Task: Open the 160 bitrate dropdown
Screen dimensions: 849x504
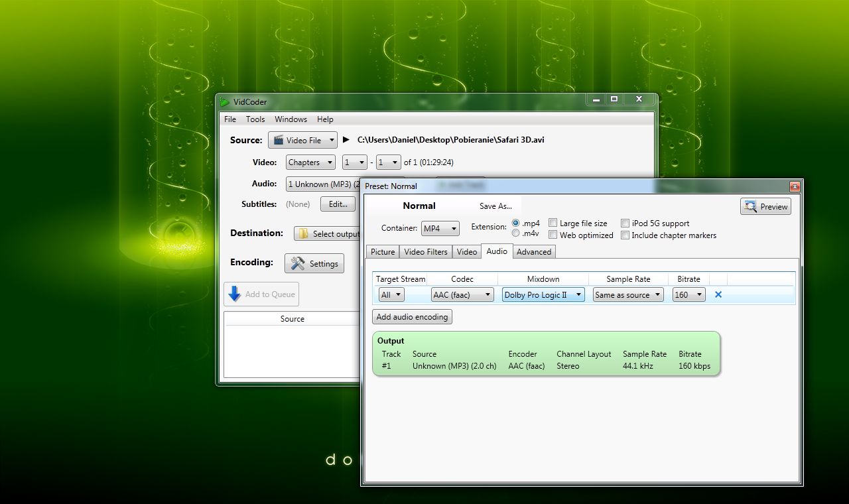Action: pos(688,294)
